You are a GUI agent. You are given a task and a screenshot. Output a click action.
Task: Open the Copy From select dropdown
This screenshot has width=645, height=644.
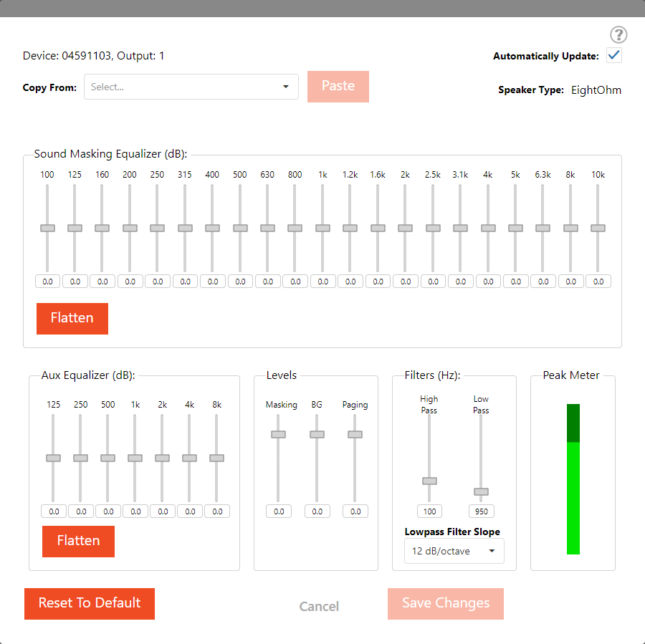191,87
